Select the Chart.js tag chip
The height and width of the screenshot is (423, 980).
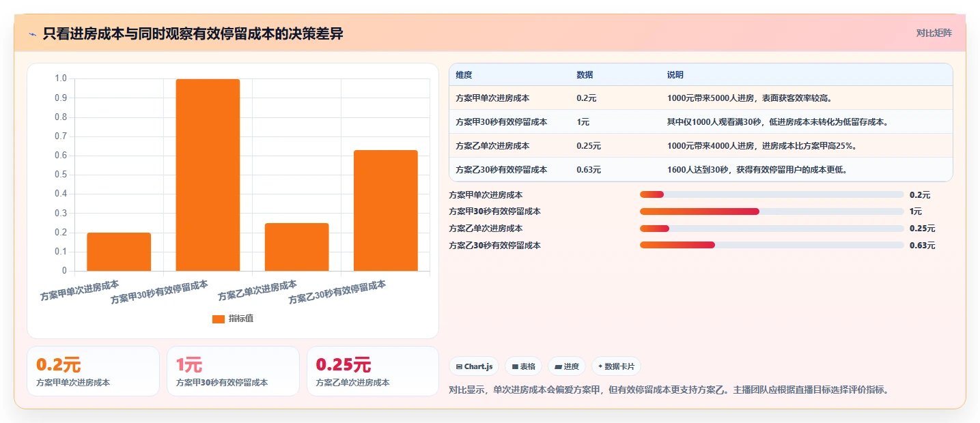pos(474,366)
